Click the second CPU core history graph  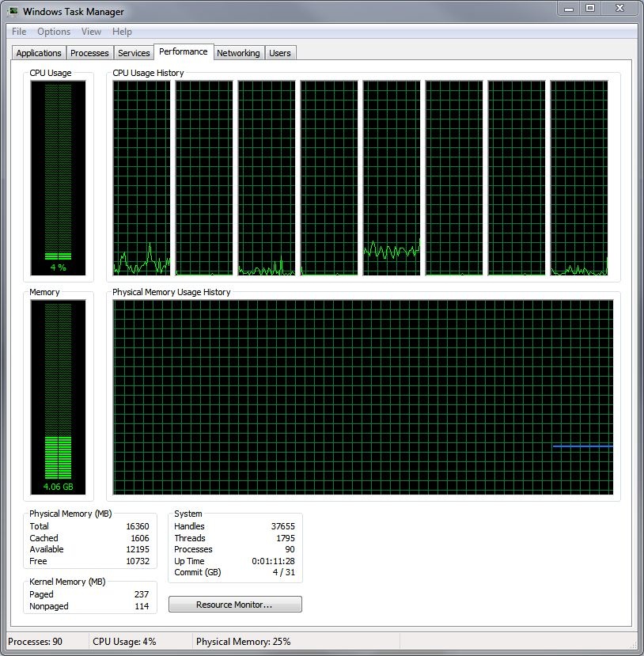[x=204, y=178]
